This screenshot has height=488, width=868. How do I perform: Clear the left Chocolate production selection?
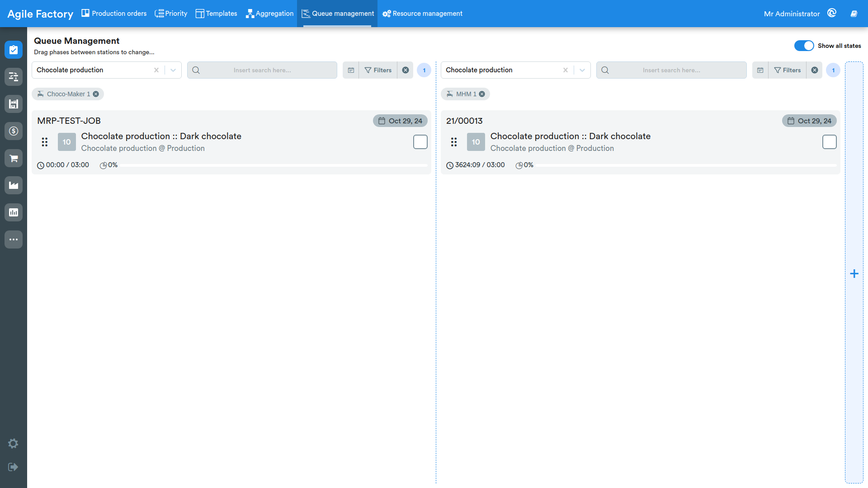point(156,70)
